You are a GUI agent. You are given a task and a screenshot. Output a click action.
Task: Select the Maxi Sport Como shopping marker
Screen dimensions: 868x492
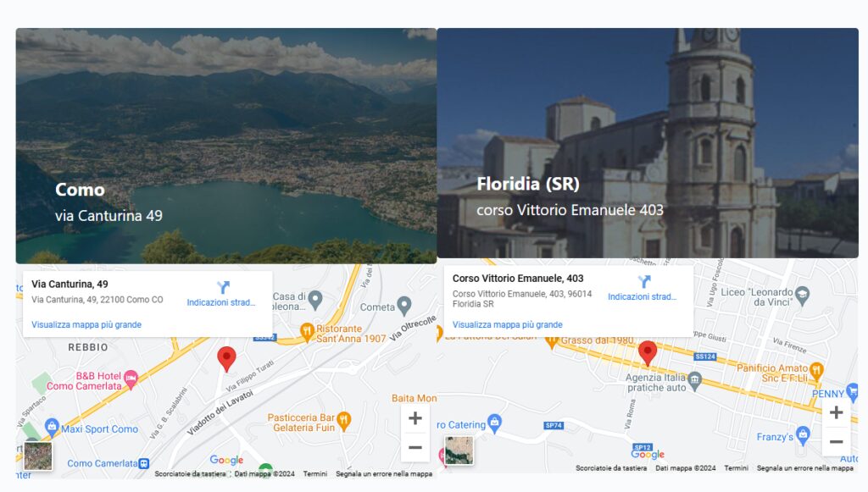point(52,426)
